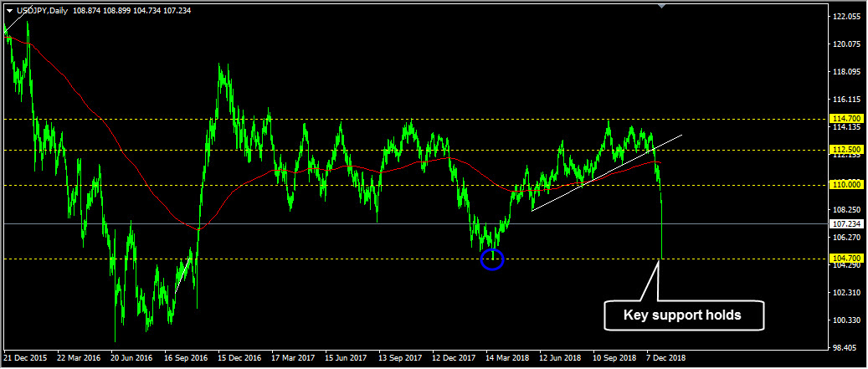Click the 15 Jun 2017 date label
868x369 pixels.
pos(346,358)
